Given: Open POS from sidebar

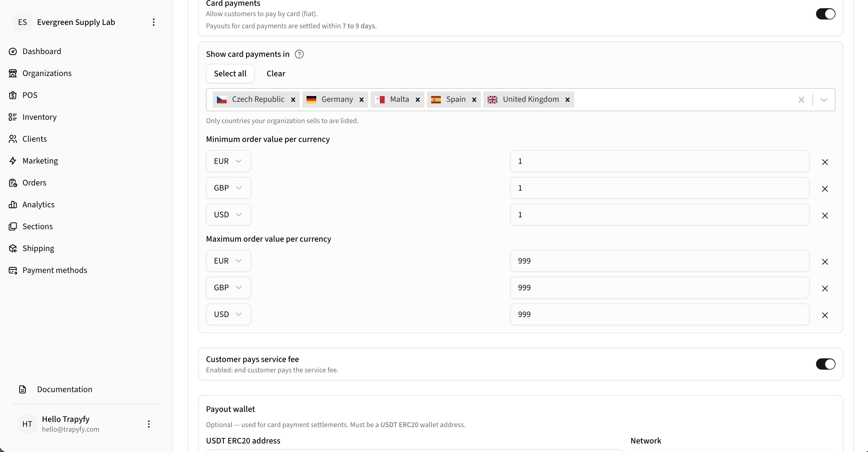Looking at the screenshot, I should coord(30,95).
